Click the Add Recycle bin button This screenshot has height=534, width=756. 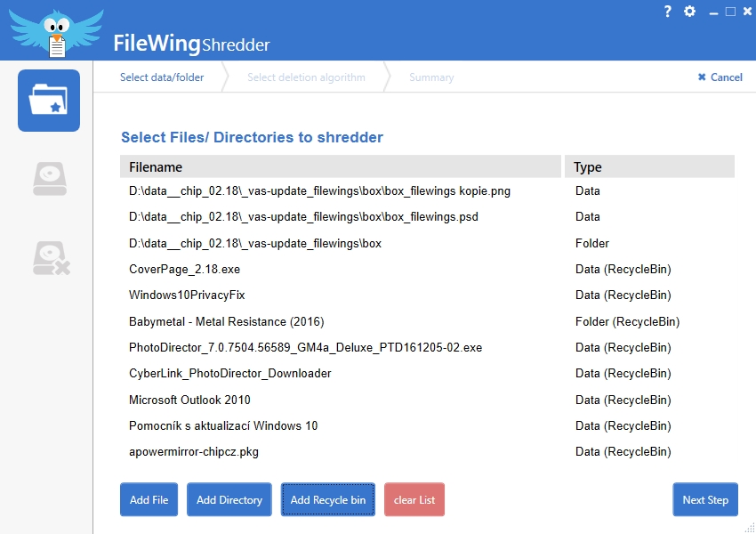coord(328,500)
